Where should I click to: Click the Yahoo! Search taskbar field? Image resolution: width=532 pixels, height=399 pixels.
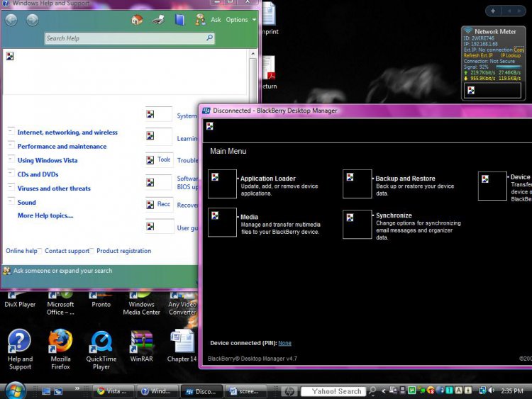(x=333, y=391)
